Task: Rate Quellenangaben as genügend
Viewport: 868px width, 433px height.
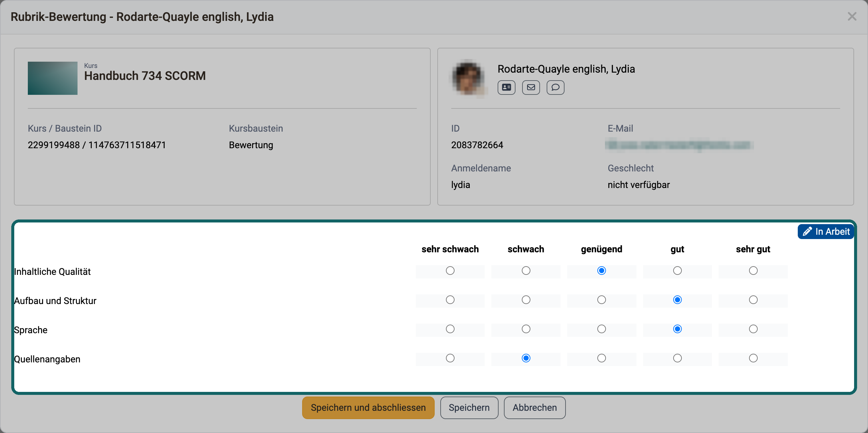Action: coord(601,358)
